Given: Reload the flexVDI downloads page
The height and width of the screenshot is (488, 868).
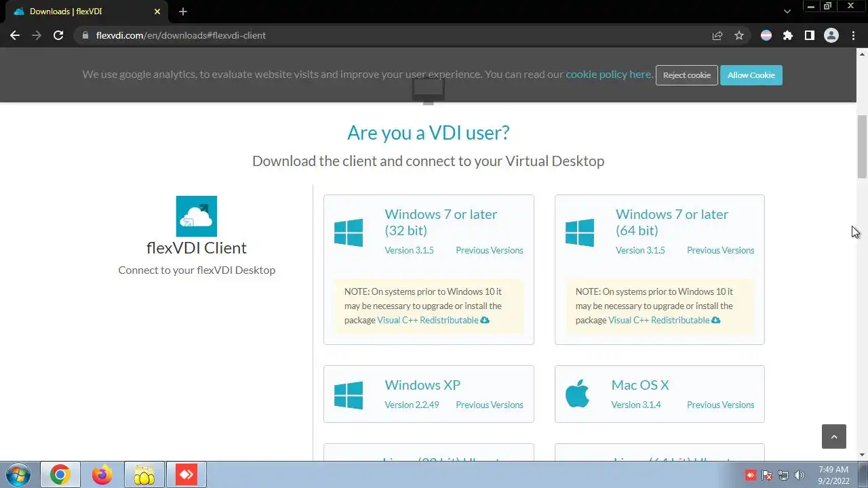Looking at the screenshot, I should tap(58, 35).
